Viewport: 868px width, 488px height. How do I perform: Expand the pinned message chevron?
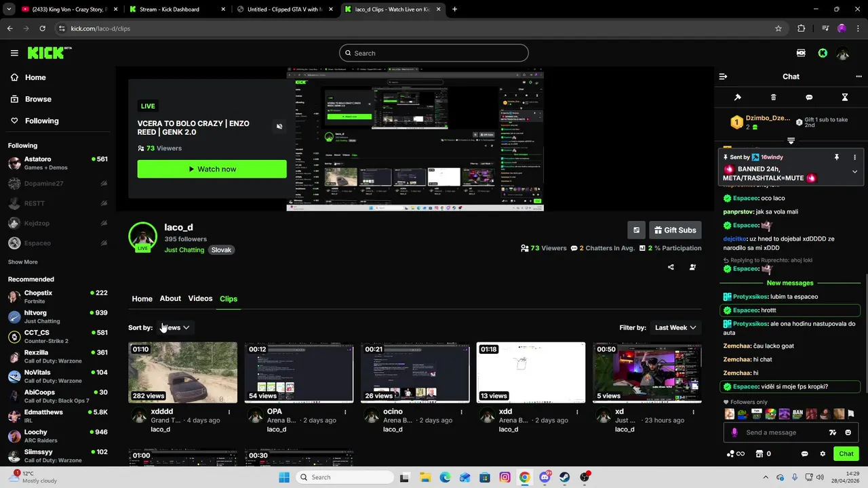(x=854, y=171)
